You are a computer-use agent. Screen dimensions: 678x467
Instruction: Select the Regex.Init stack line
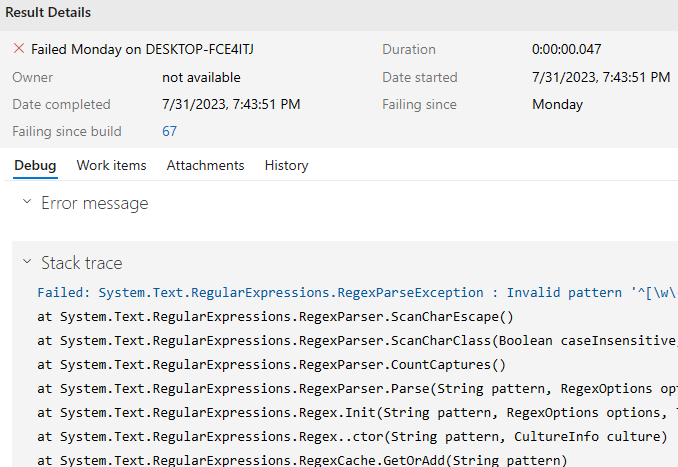[x=357, y=413]
